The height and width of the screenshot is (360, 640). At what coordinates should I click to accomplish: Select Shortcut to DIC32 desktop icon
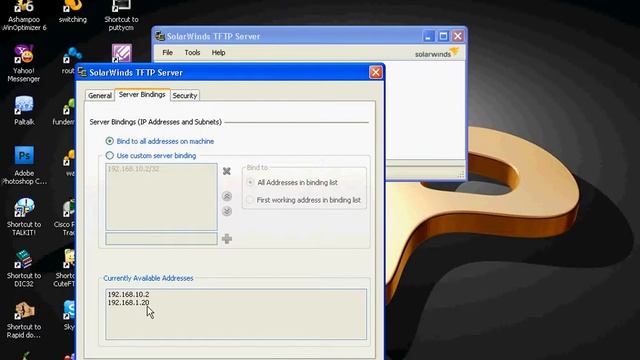pyautogui.click(x=24, y=269)
